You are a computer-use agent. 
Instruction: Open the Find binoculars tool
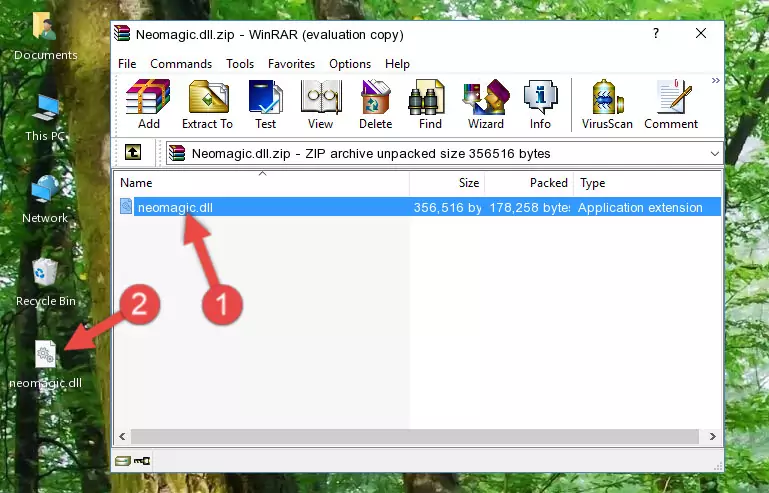(x=430, y=104)
